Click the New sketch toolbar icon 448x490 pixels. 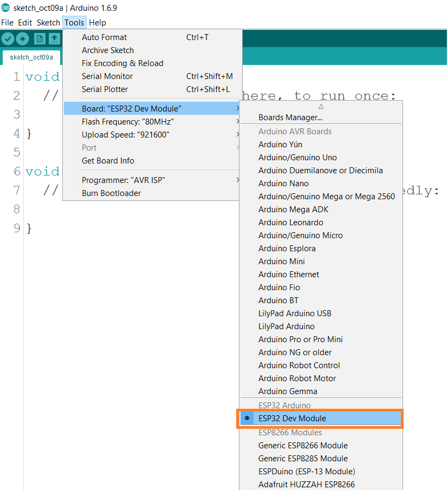click(40, 39)
